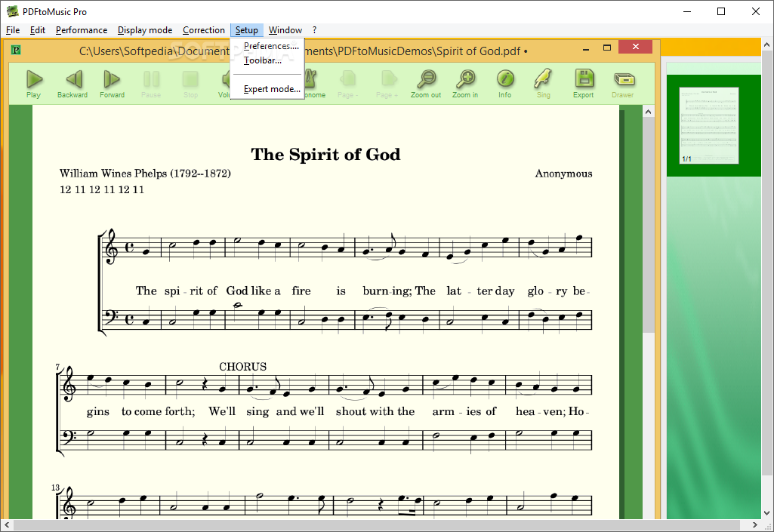This screenshot has width=774, height=532.
Task: Minimize the PDFtoMusic Pro application window
Action: coord(686,11)
